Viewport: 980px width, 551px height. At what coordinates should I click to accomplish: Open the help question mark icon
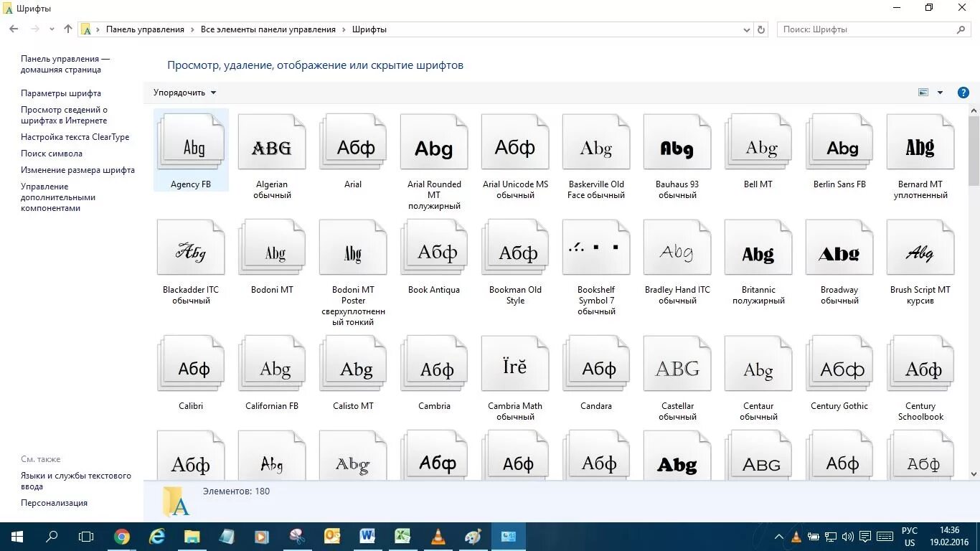point(963,93)
